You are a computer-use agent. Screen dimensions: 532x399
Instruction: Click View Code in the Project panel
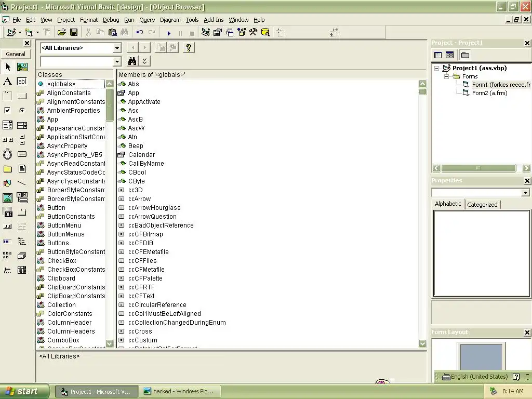click(x=438, y=55)
